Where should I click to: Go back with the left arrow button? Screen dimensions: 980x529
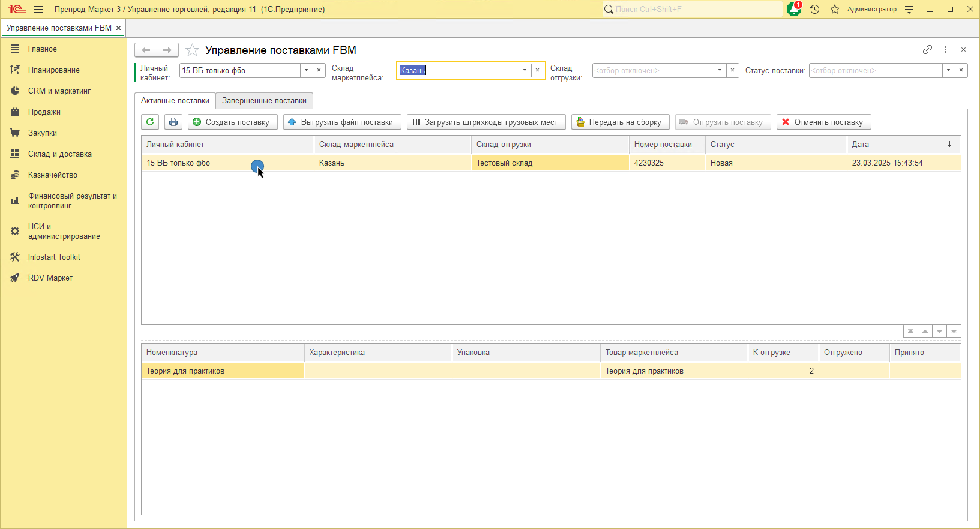point(146,50)
